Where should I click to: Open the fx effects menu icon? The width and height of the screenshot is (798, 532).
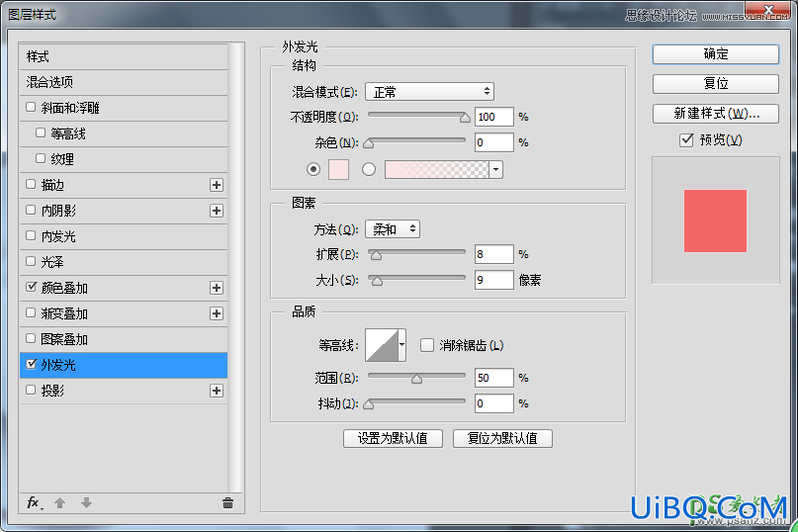[35, 503]
